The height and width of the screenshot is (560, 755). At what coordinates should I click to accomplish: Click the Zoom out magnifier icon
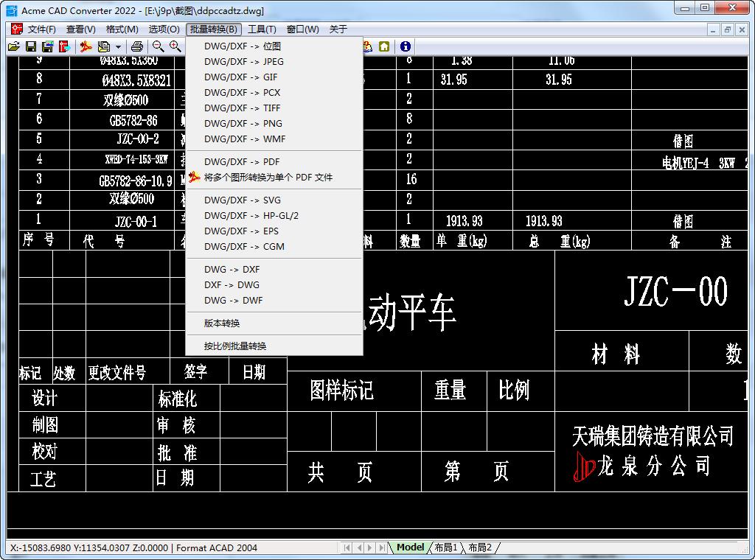(x=158, y=46)
